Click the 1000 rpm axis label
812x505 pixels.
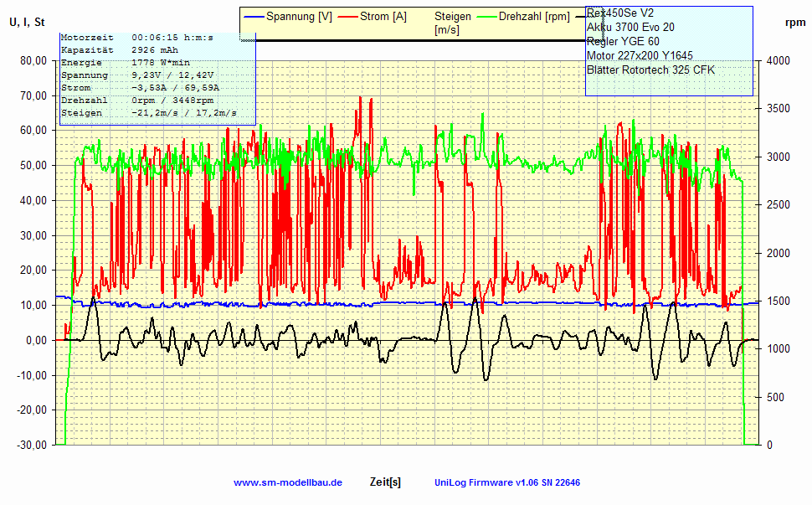pyautogui.click(x=779, y=349)
